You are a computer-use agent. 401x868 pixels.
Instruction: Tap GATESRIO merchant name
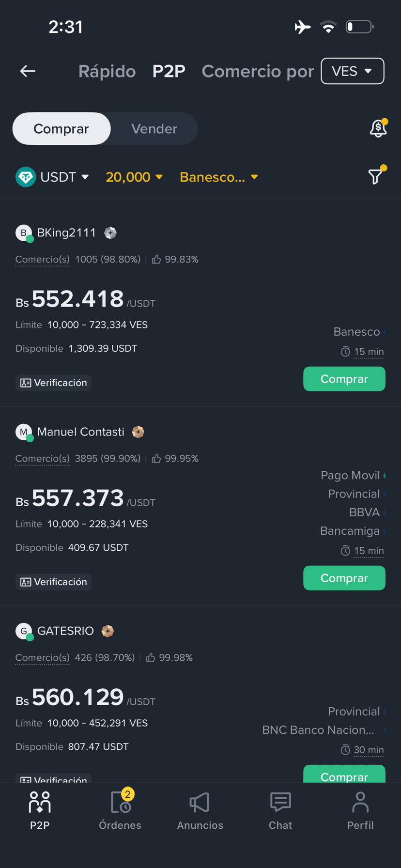[65, 631]
